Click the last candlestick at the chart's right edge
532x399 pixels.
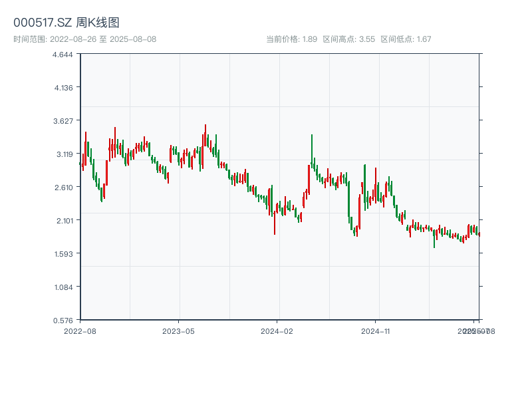[x=479, y=233]
